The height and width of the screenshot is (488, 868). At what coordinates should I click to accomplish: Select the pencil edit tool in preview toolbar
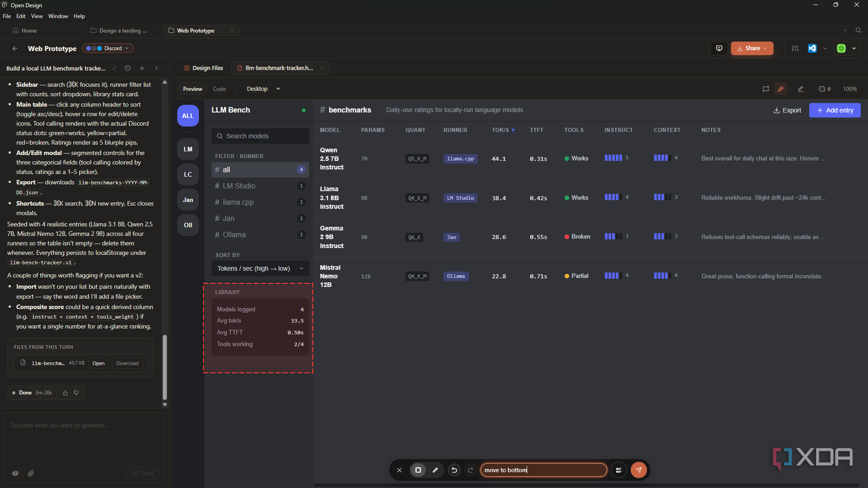pyautogui.click(x=801, y=89)
